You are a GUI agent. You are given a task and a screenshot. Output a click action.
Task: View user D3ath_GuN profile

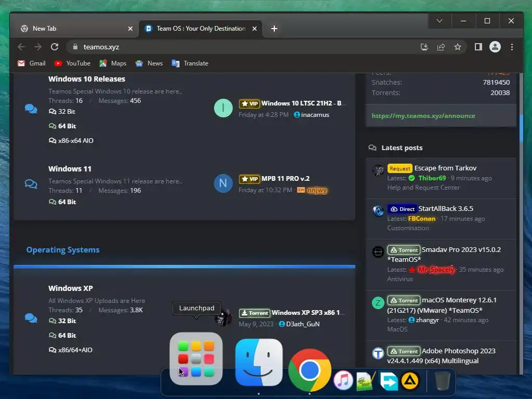pos(303,324)
